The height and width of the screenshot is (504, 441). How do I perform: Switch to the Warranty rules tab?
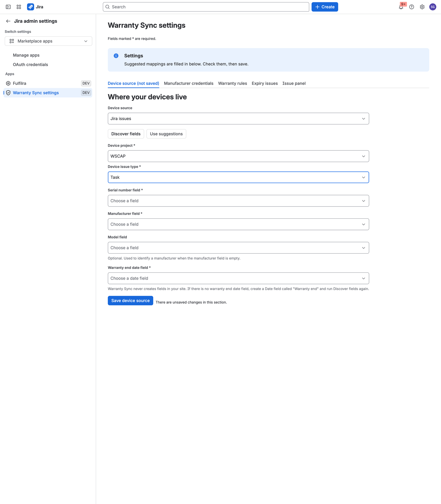(233, 83)
